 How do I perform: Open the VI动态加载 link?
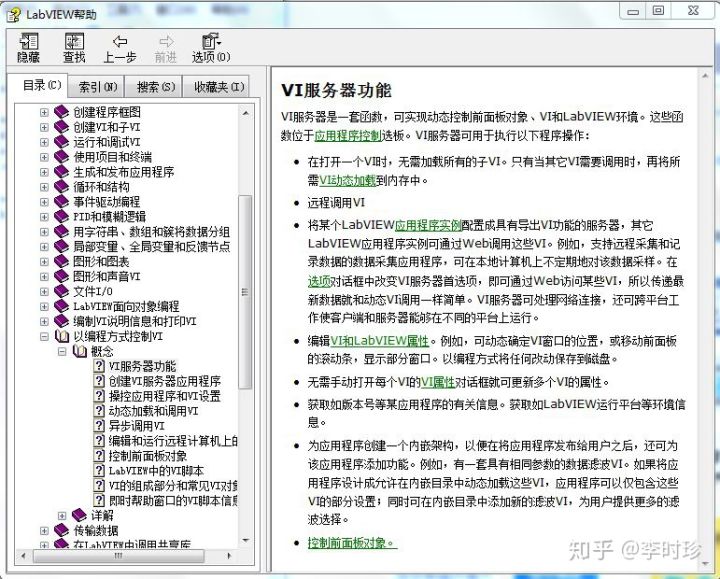348,180
